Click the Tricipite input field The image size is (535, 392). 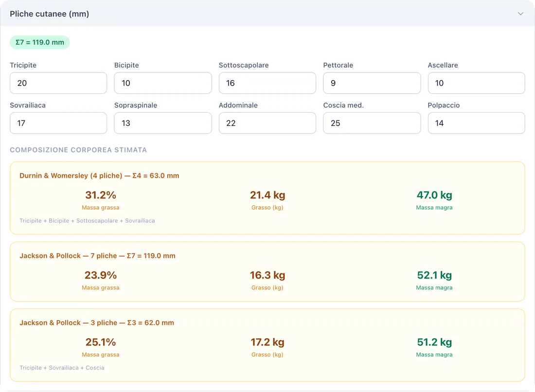tap(58, 83)
